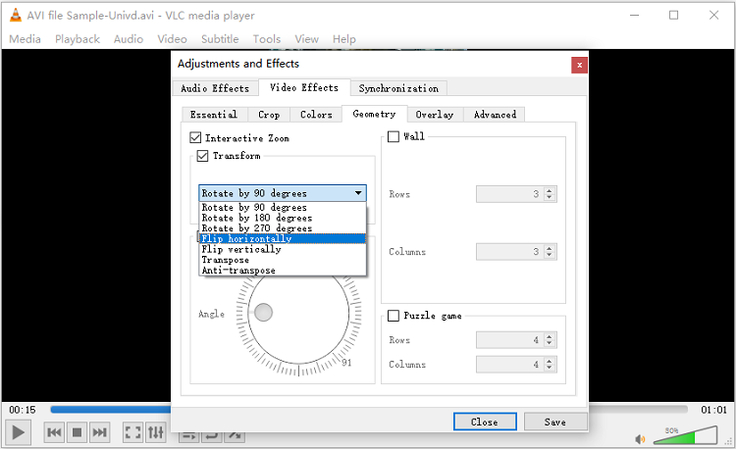Pick the Anti-transpose option
The height and width of the screenshot is (449, 736).
pos(282,270)
